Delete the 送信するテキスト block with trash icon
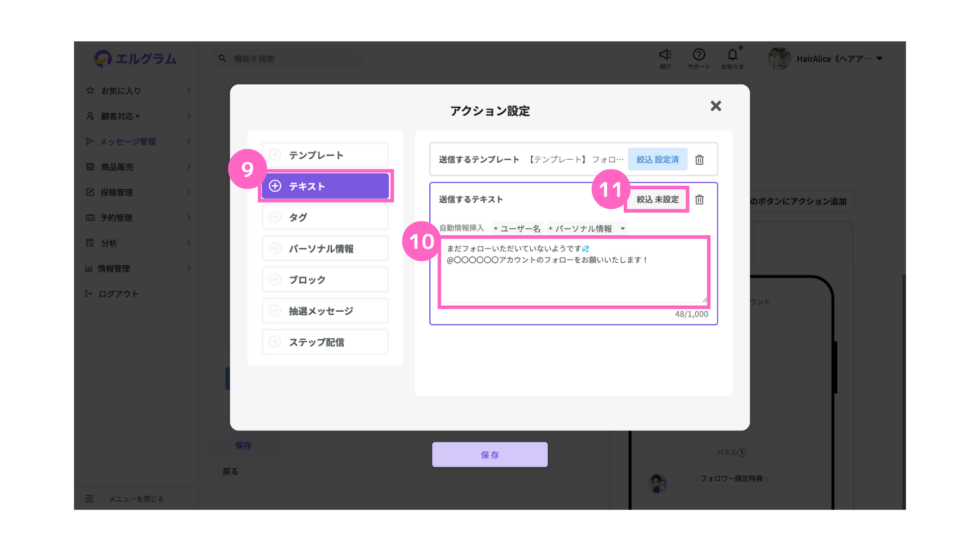The width and height of the screenshot is (980, 551). point(699,199)
